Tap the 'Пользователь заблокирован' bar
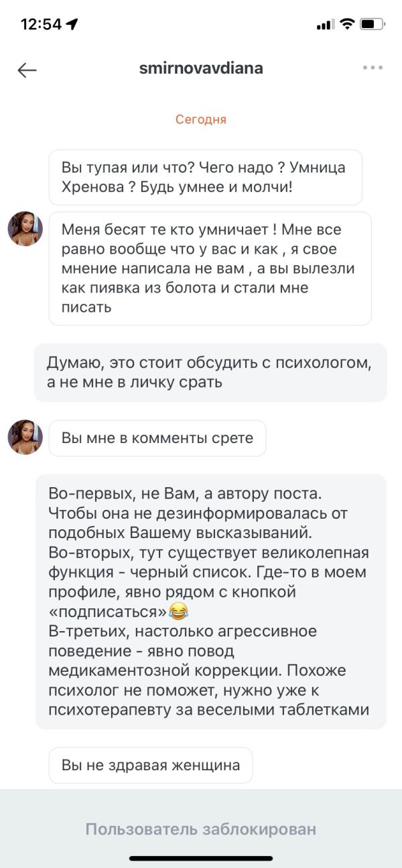402x868 pixels. click(201, 829)
